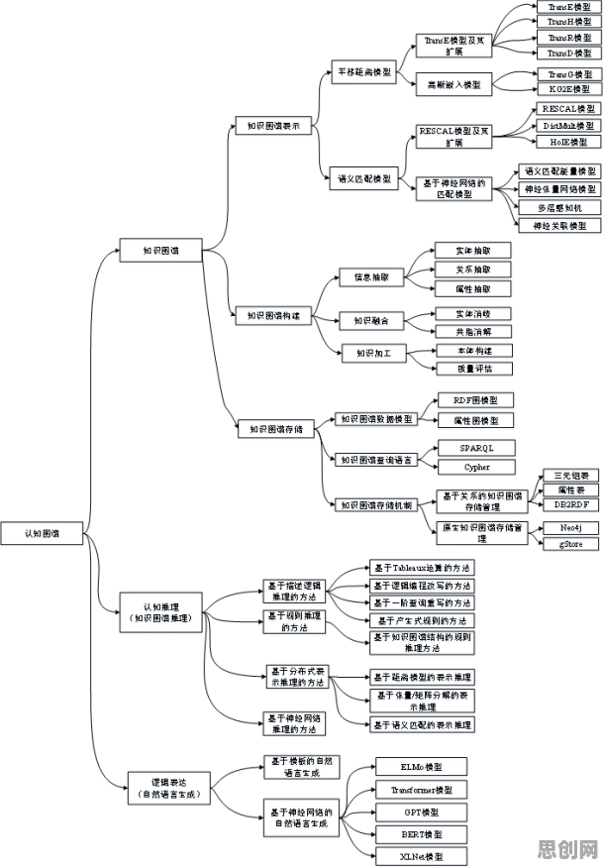The width and height of the screenshot is (604, 868).
Task: Select the RESCAL模型 leaf box
Action: (x=568, y=109)
